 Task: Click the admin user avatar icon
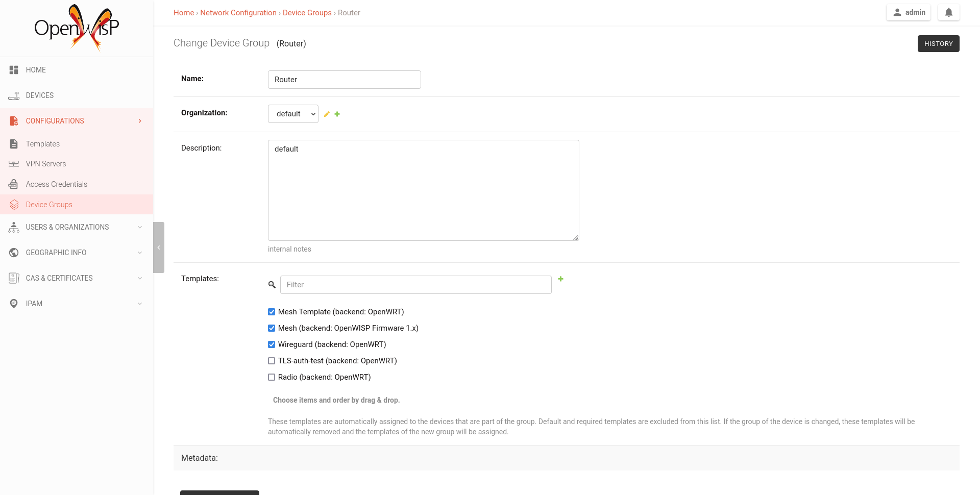click(x=897, y=12)
